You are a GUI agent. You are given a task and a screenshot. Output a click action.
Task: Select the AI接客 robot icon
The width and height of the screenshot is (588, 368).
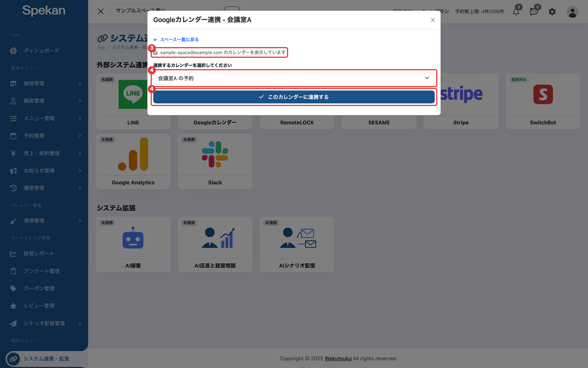click(133, 238)
